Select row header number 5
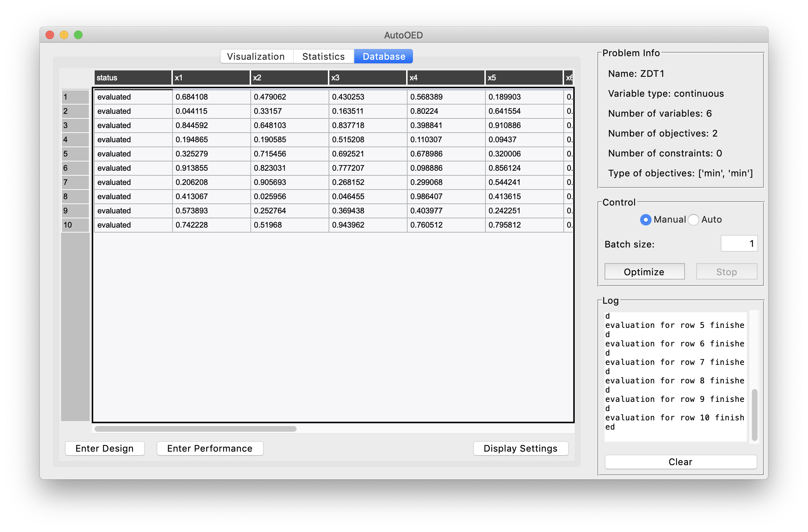Screen dimensions: 808x532 [75, 154]
